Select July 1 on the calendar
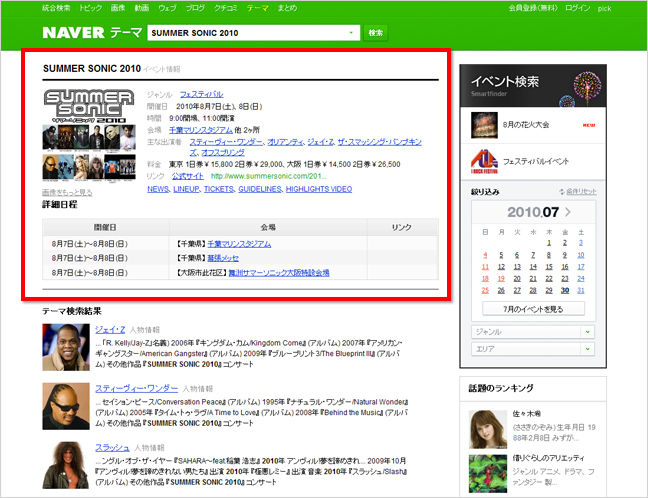The height and width of the screenshot is (498, 648). (549, 243)
